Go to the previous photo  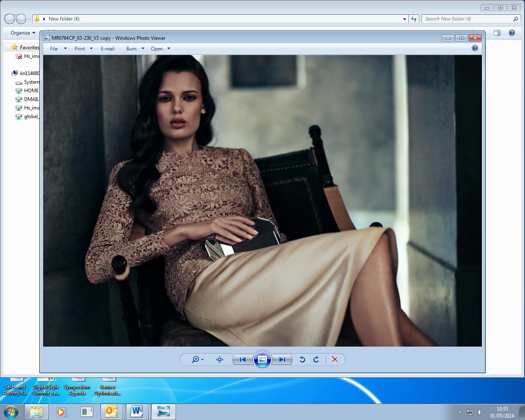pyautogui.click(x=243, y=360)
